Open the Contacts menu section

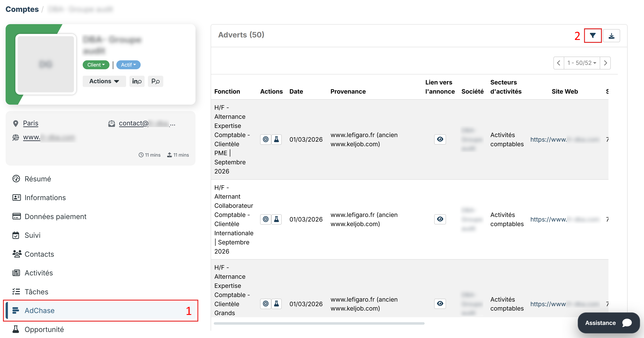pos(39,254)
